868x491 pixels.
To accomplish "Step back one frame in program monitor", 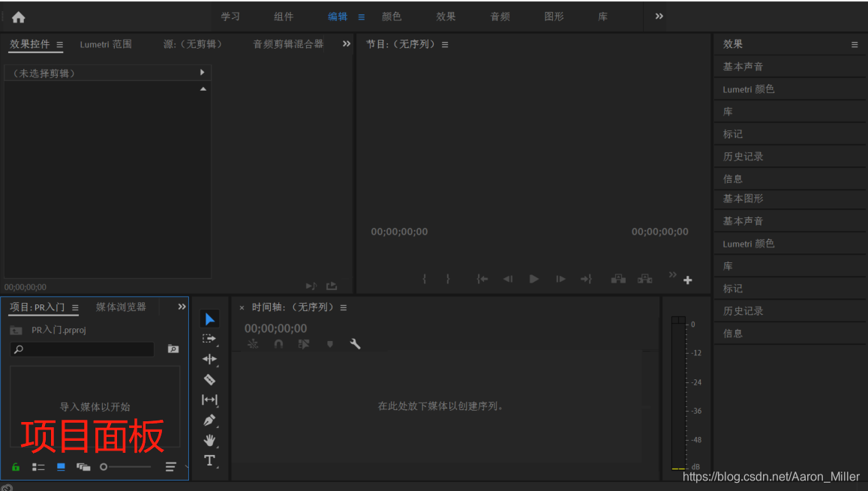I will (x=508, y=279).
